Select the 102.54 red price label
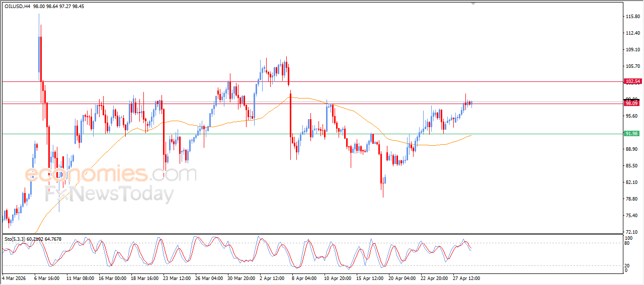The height and width of the screenshot is (285, 644). [x=632, y=81]
